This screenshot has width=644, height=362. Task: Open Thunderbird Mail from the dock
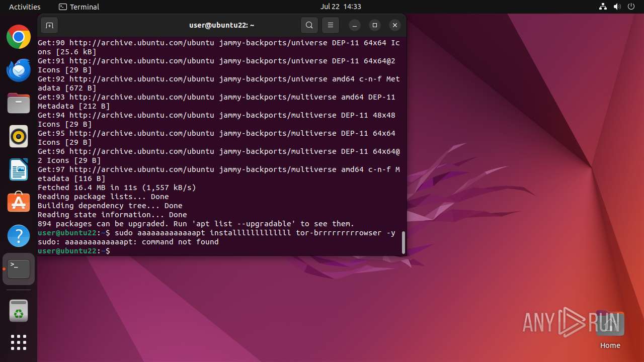pyautogui.click(x=19, y=70)
